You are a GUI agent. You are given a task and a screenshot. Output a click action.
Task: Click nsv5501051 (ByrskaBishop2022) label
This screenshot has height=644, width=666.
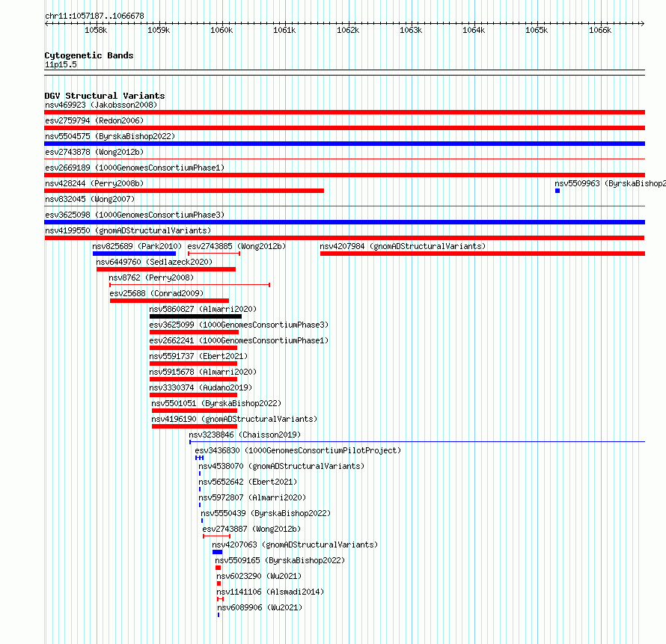click(216, 403)
